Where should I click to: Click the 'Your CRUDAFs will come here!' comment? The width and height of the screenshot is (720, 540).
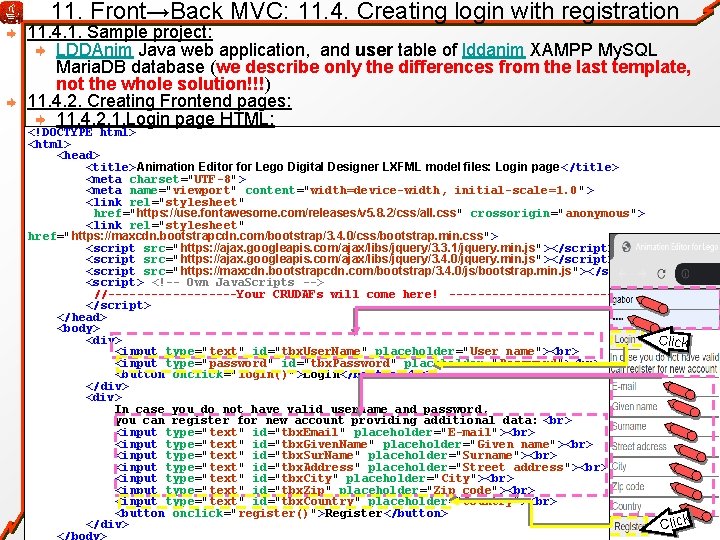[336, 294]
